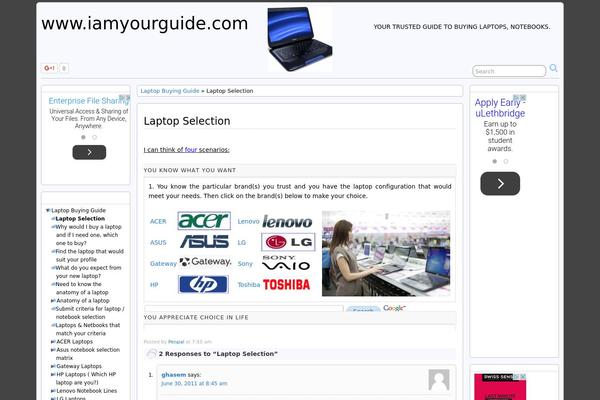Click the Pespal author link
The height and width of the screenshot is (400, 600).
point(176,341)
